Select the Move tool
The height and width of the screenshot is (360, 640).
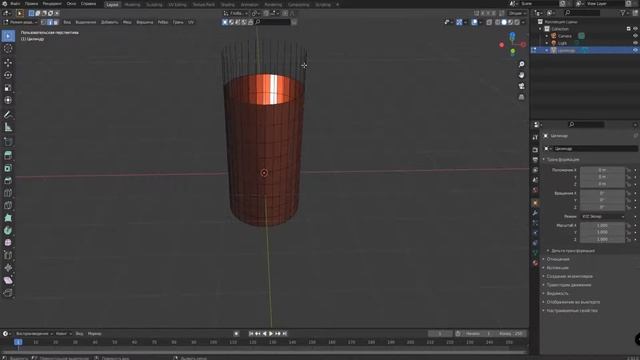8,62
